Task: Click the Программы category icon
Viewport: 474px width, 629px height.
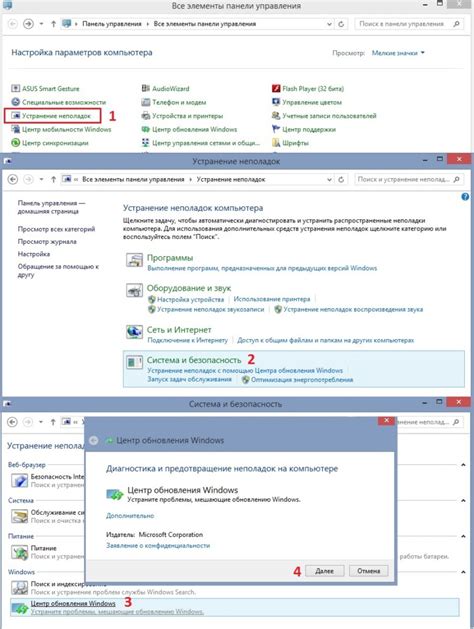Action: (134, 260)
